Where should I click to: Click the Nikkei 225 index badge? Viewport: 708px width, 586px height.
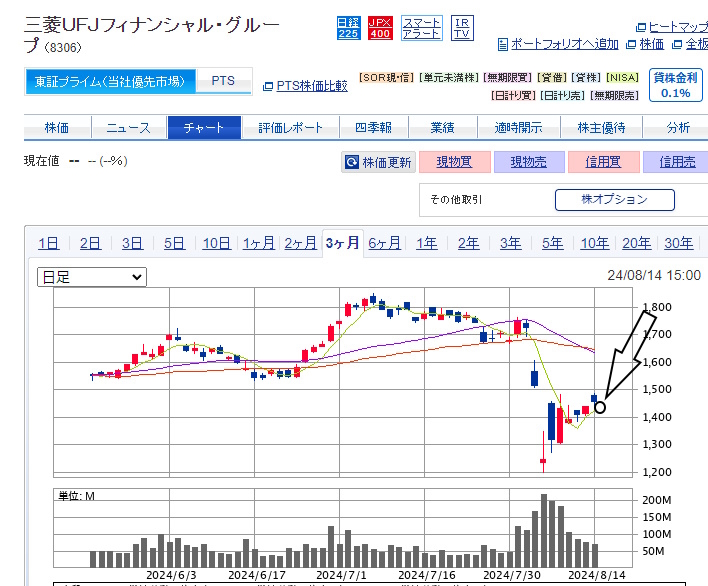[349, 28]
